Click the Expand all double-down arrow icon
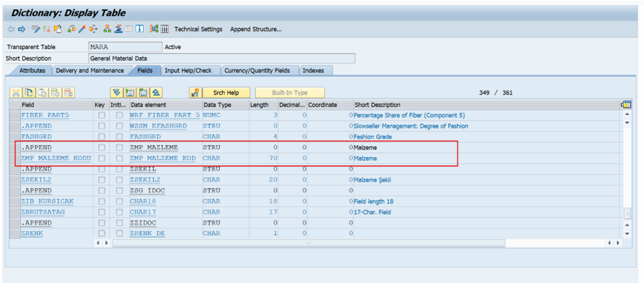This screenshot has height=283, width=644. pos(117,93)
